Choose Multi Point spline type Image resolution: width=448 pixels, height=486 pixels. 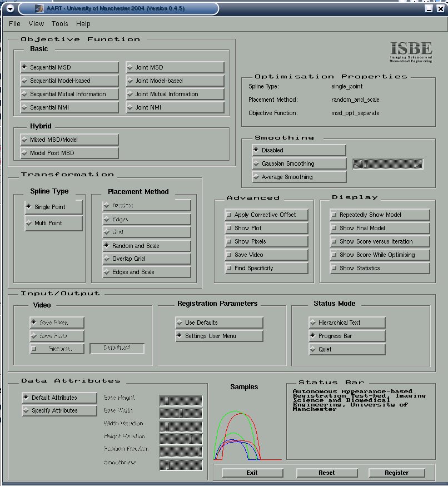(x=53, y=223)
